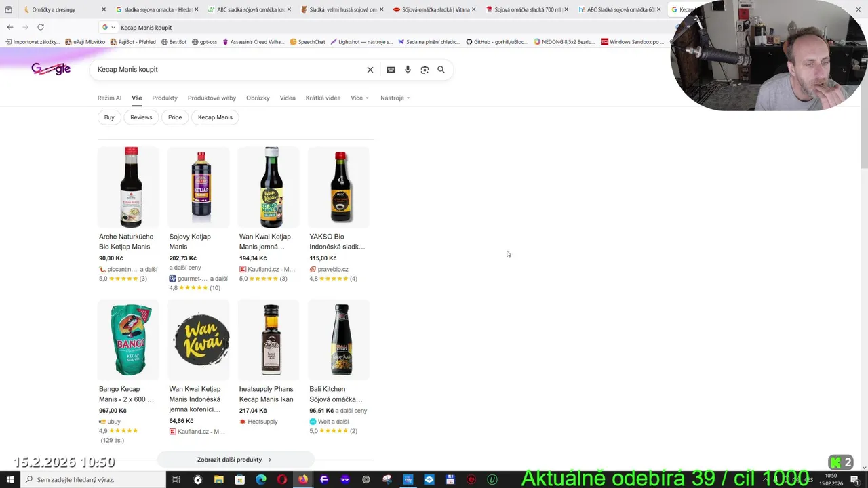Click the 194,34 Kč price text

pos(253,258)
